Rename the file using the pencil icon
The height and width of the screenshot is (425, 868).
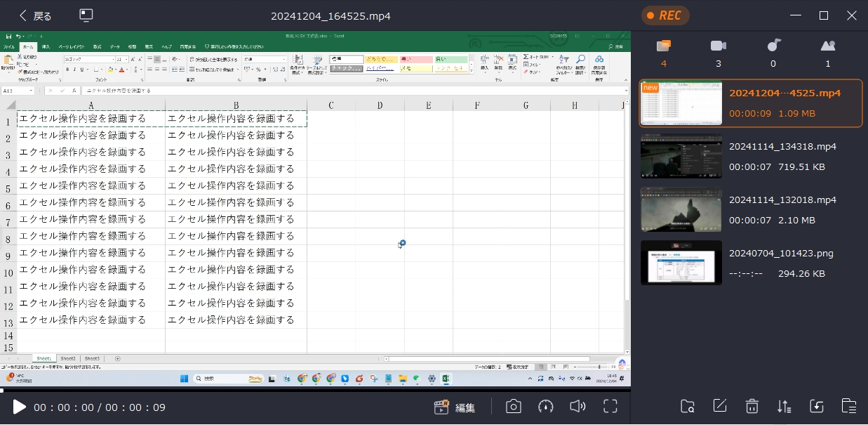point(720,407)
